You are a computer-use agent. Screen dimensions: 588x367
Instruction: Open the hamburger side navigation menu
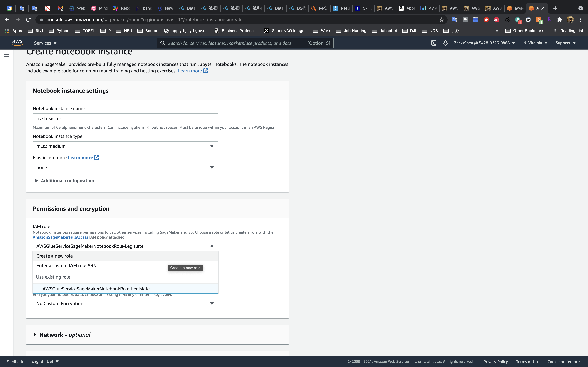[x=7, y=56]
